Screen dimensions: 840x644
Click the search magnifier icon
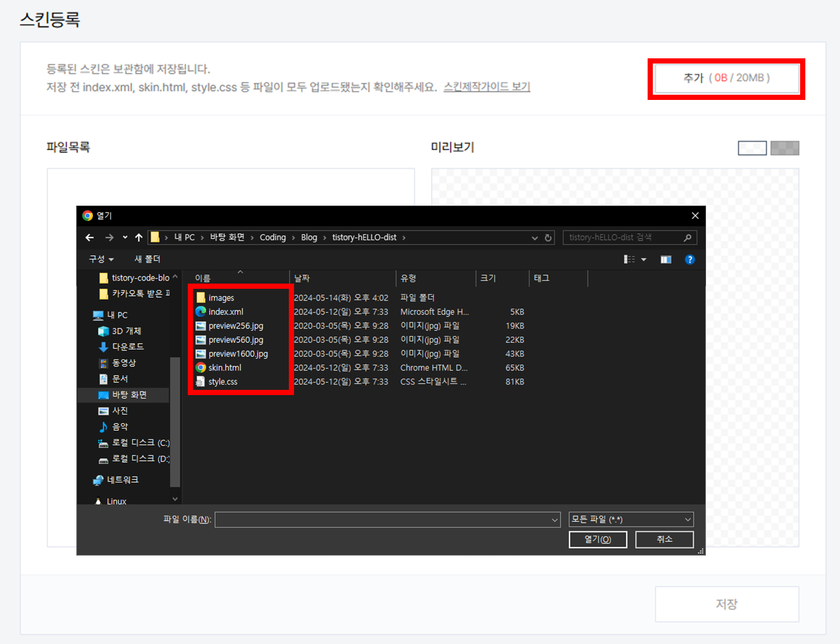tap(687, 237)
